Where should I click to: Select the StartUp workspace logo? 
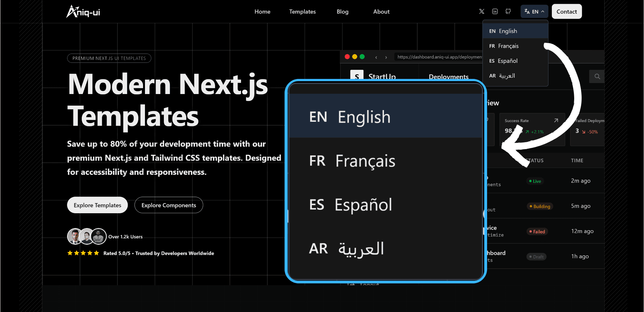click(356, 76)
